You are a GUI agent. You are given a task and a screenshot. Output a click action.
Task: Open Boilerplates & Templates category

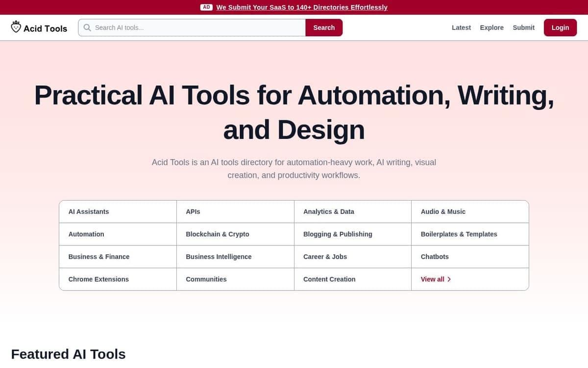click(x=470, y=234)
